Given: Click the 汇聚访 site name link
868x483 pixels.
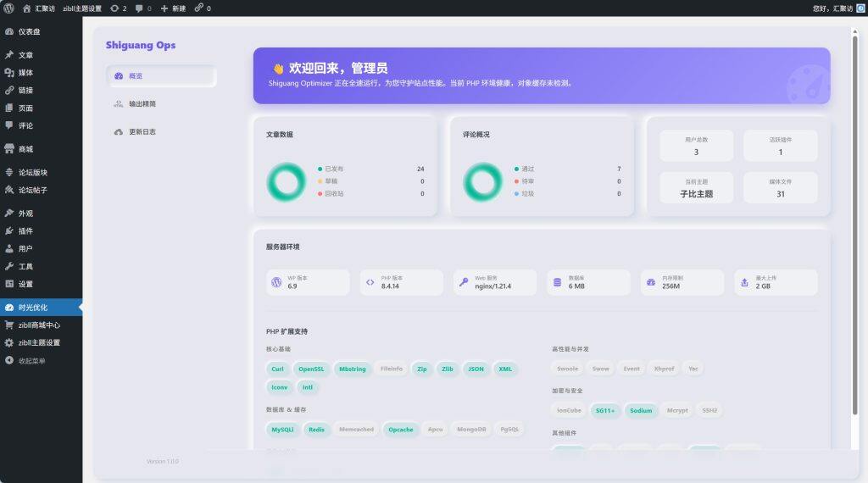Looking at the screenshot, I should point(45,8).
